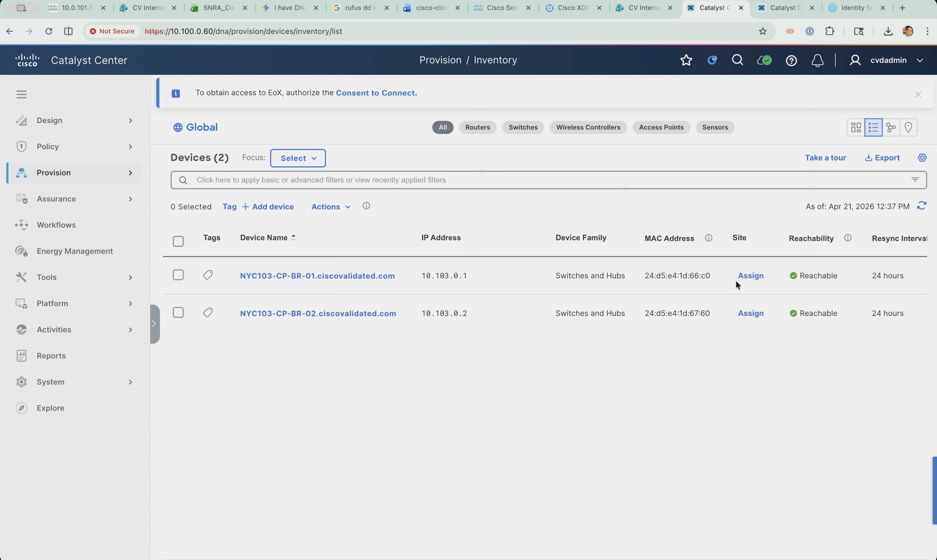Viewport: 937px width, 560px height.
Task: Click tag icon for NYC103-CP-BR-01 row
Action: pos(208,276)
